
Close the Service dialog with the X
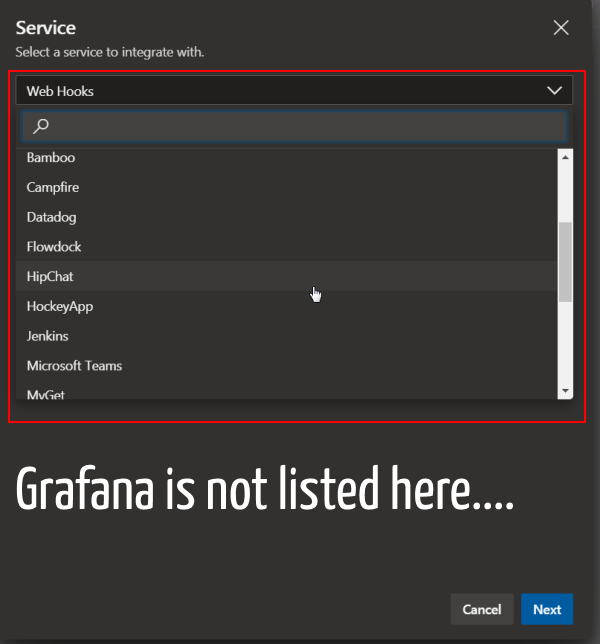tap(561, 28)
